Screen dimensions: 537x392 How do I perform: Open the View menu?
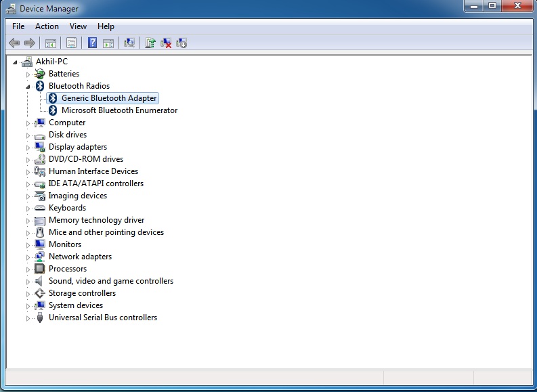tap(78, 26)
